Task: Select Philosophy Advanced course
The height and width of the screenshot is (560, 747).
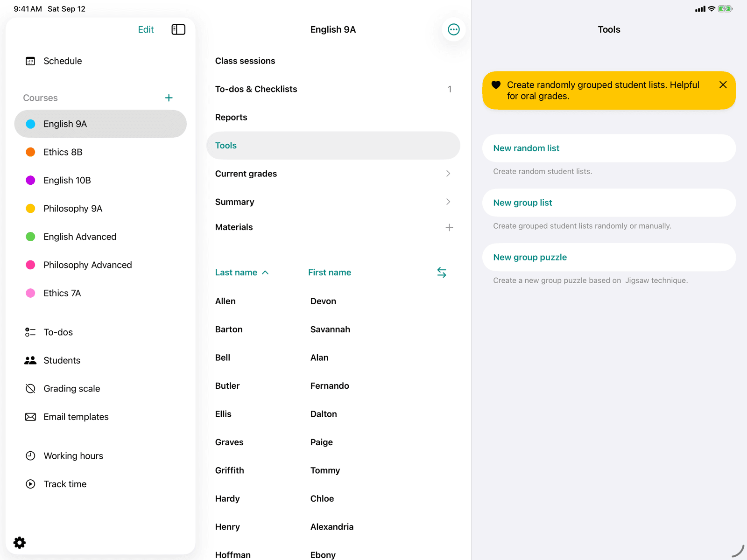Action: click(100, 265)
